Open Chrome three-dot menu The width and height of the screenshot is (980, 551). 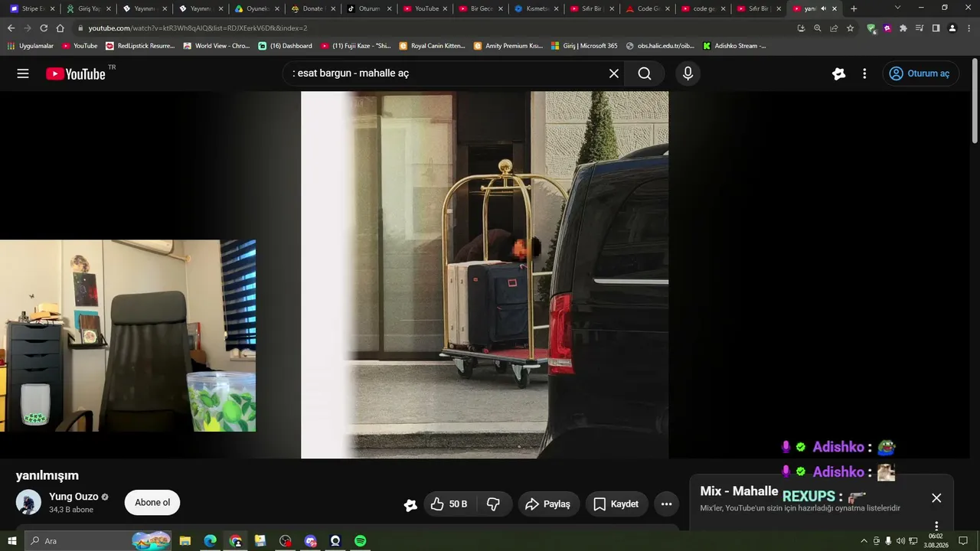tap(969, 28)
